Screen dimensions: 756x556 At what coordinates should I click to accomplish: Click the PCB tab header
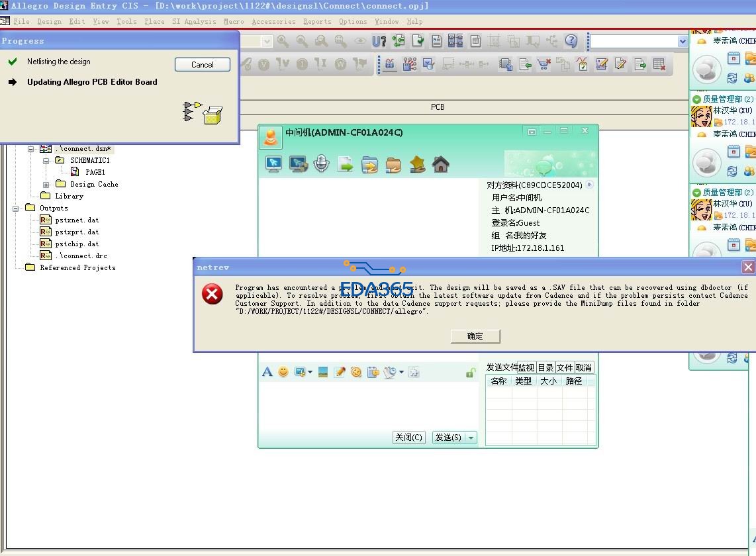click(x=438, y=107)
